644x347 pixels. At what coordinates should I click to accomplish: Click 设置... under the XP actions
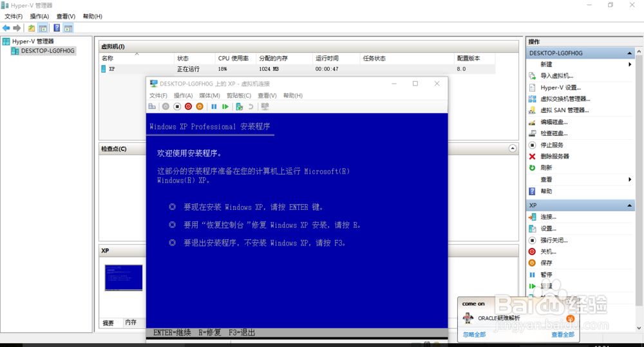coord(548,229)
